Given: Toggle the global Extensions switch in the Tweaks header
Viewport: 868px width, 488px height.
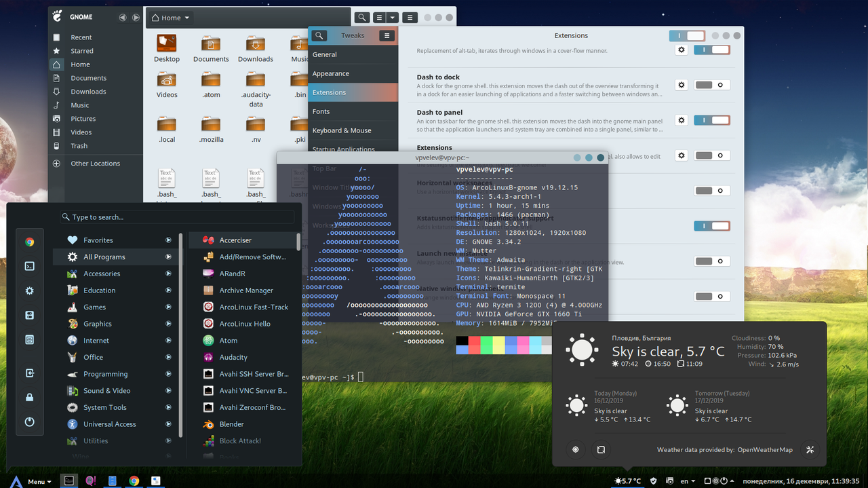Looking at the screenshot, I should (687, 35).
